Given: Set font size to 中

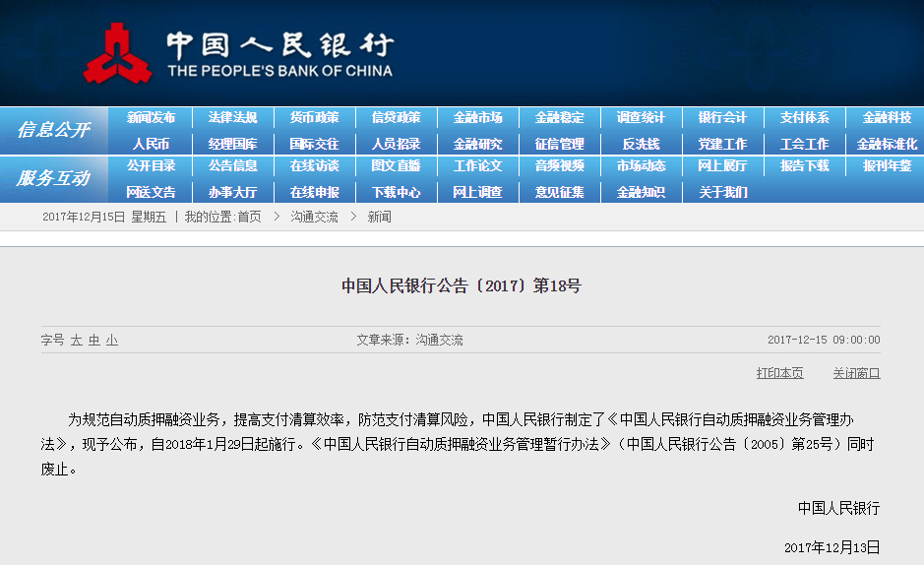Looking at the screenshot, I should pyautogui.click(x=93, y=340).
